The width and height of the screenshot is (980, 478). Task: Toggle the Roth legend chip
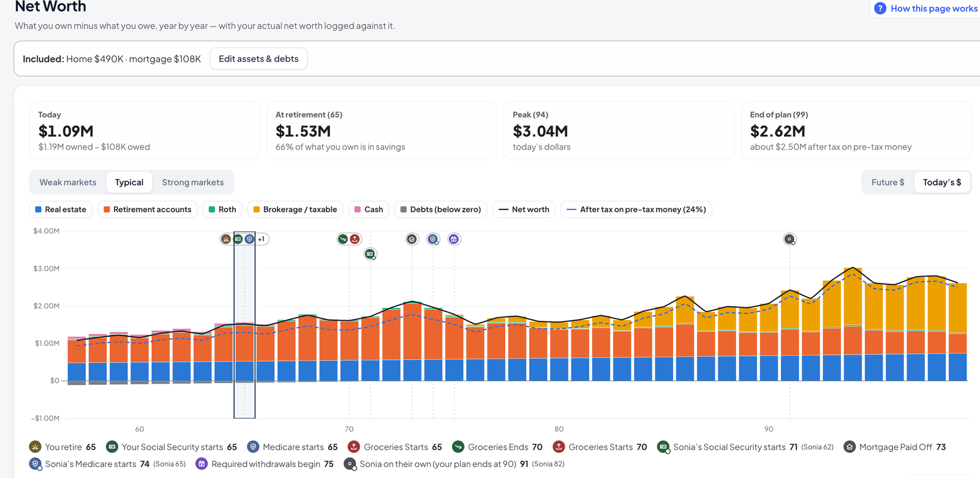pyautogui.click(x=222, y=209)
